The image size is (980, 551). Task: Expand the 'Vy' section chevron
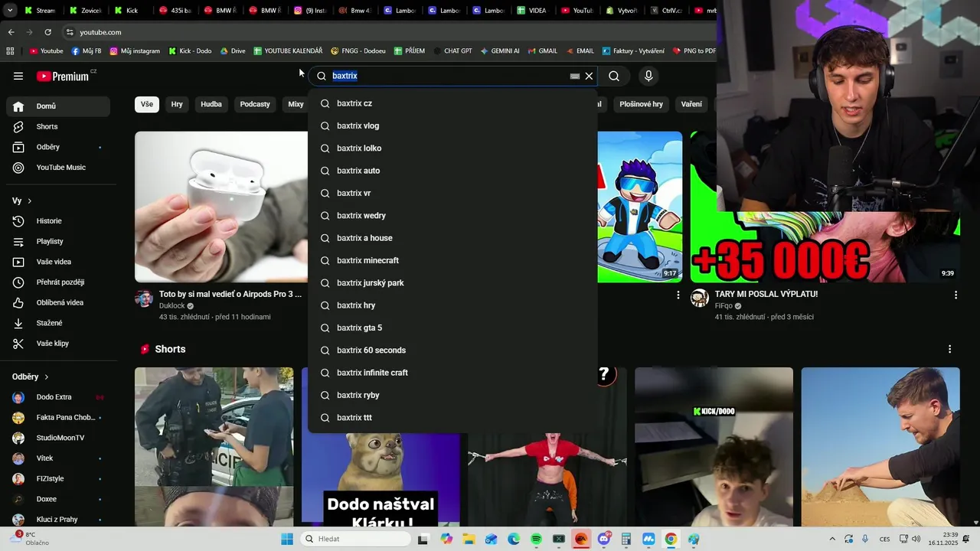coord(29,201)
